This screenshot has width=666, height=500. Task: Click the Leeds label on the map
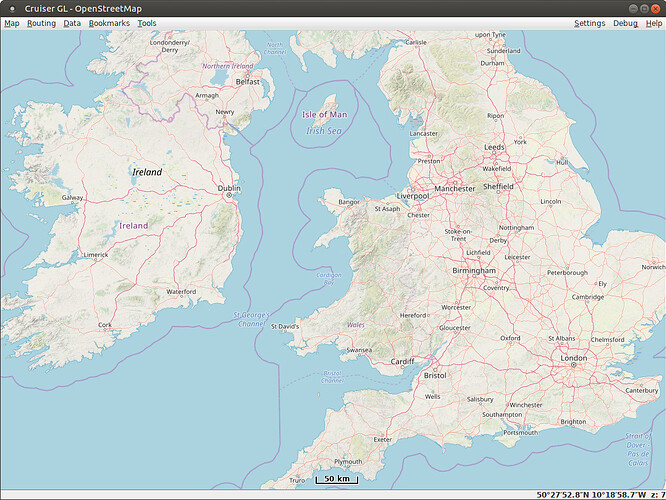pyautogui.click(x=494, y=147)
